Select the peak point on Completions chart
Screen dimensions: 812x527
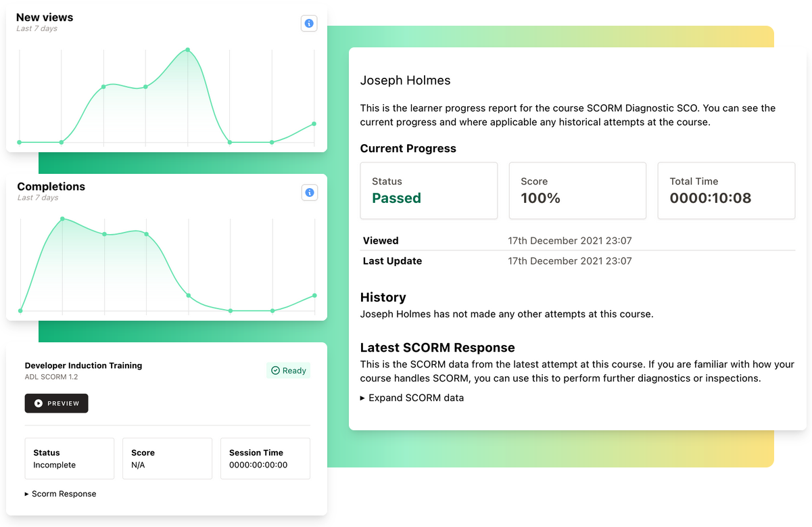point(62,219)
